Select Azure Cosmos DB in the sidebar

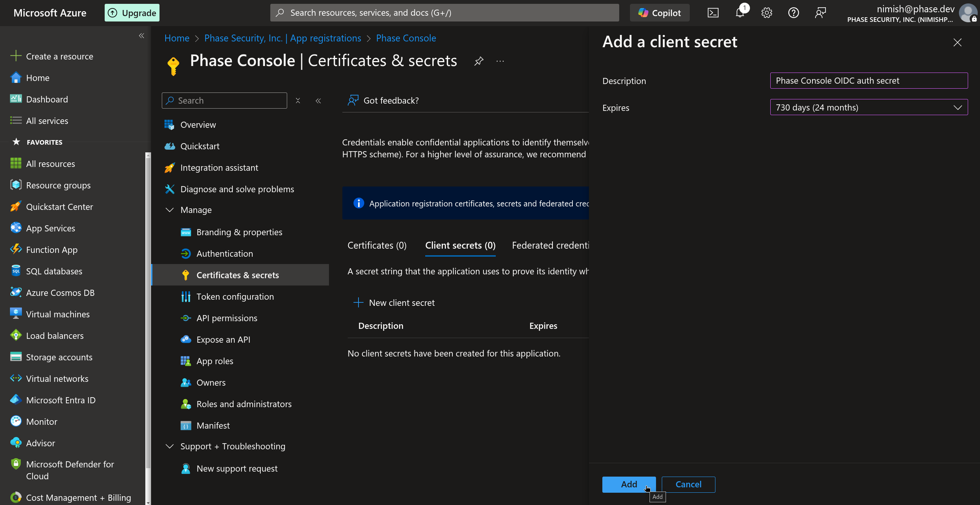60,292
